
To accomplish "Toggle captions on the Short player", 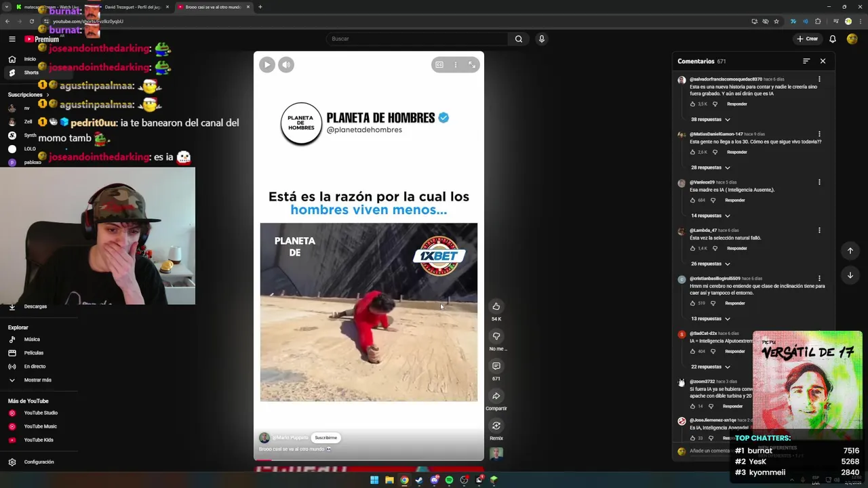I will (x=439, y=64).
